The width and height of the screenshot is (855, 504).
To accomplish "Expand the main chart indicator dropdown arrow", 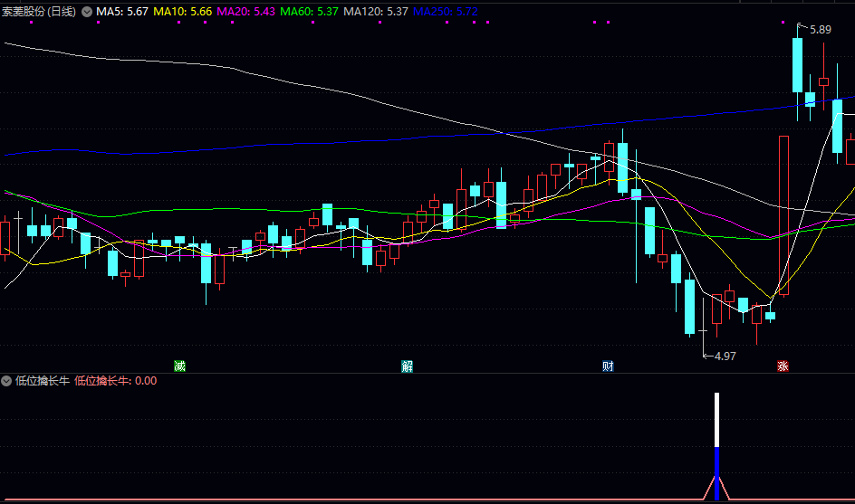I will pyautogui.click(x=87, y=12).
